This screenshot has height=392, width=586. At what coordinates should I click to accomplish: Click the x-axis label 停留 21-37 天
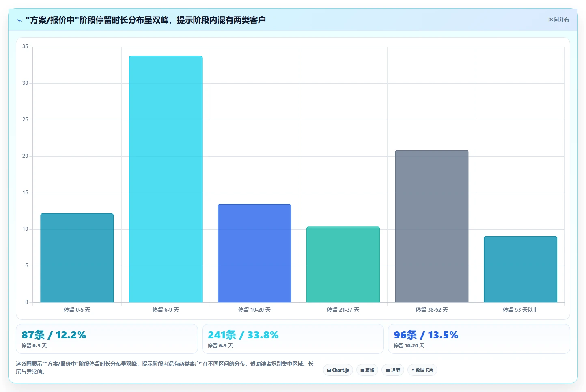click(x=343, y=310)
